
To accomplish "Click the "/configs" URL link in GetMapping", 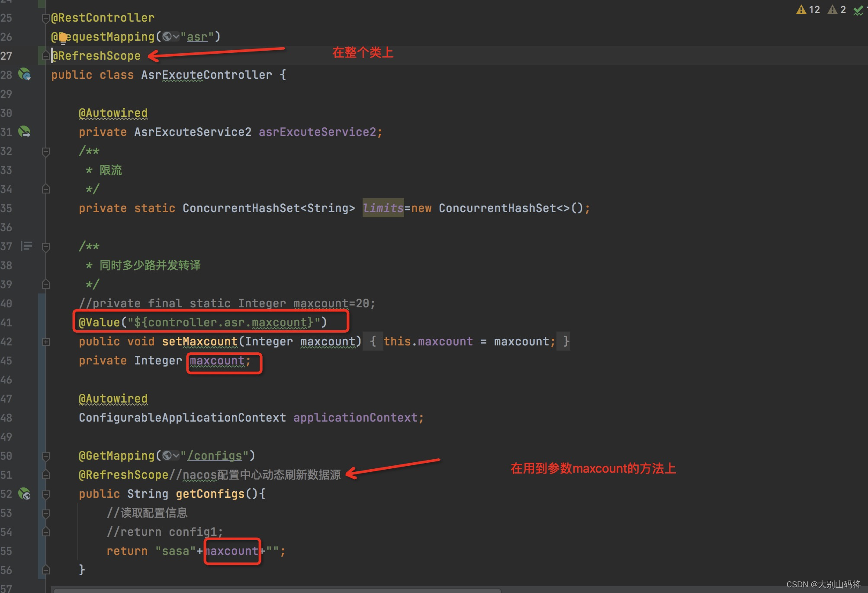I will (x=215, y=456).
